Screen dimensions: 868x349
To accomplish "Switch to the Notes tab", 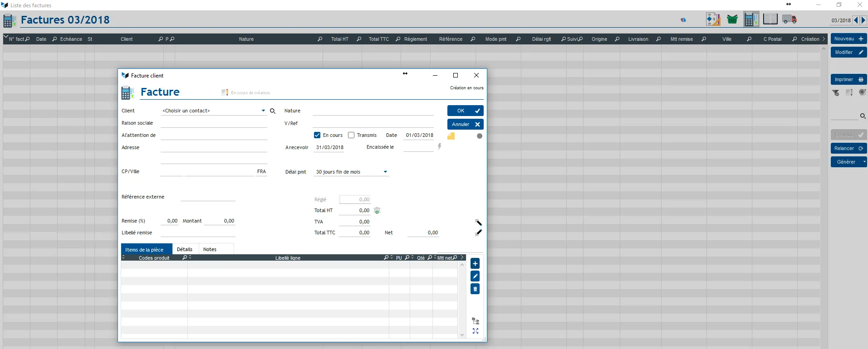I will pos(210,249).
